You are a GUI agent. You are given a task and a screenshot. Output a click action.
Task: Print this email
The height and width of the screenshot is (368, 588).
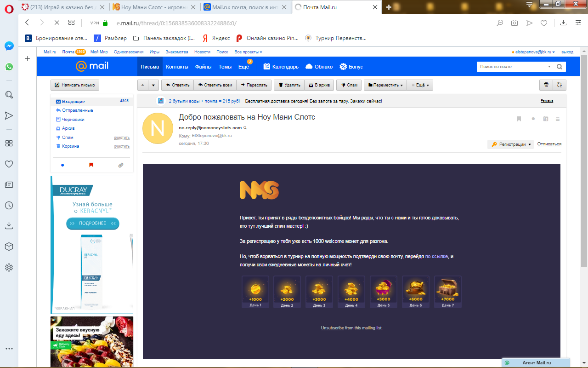coord(546,85)
